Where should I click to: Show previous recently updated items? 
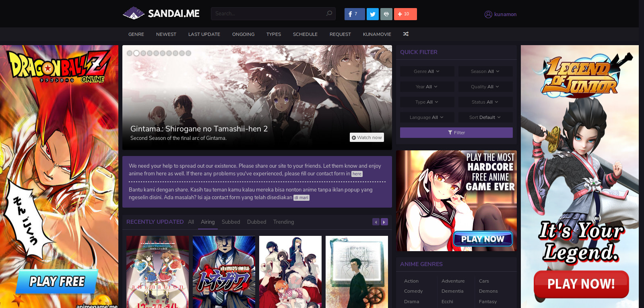point(376,222)
